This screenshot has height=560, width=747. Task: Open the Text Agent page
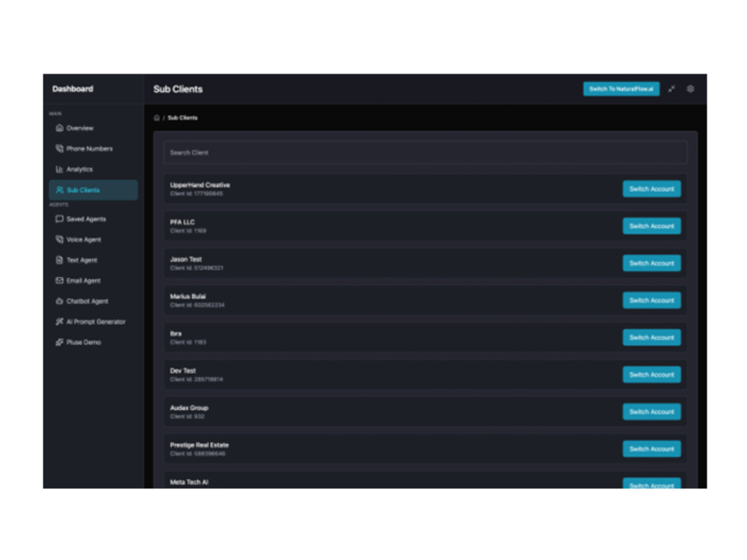pos(93,260)
